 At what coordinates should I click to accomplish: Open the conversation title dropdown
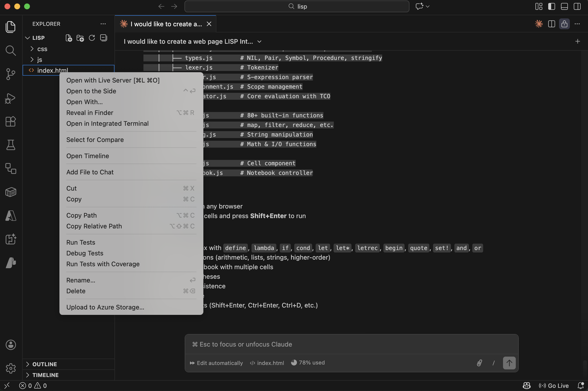tap(259, 42)
